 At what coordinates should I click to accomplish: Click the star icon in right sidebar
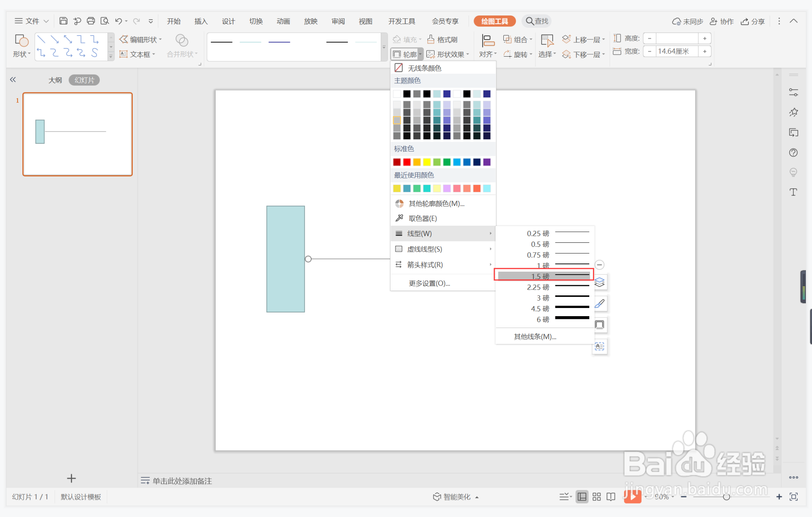coord(793,112)
